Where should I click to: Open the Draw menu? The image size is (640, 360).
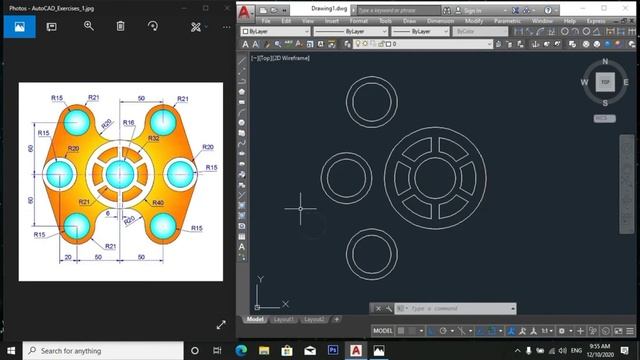click(x=409, y=21)
